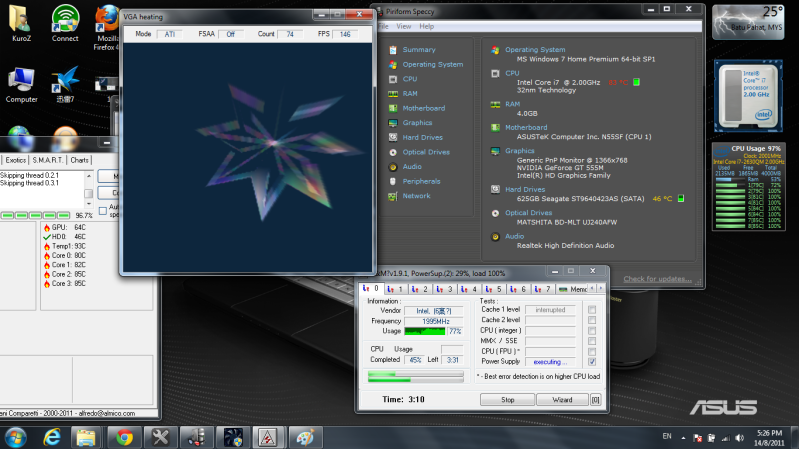Switch to the S.M.A.R.T. tab

point(48,160)
